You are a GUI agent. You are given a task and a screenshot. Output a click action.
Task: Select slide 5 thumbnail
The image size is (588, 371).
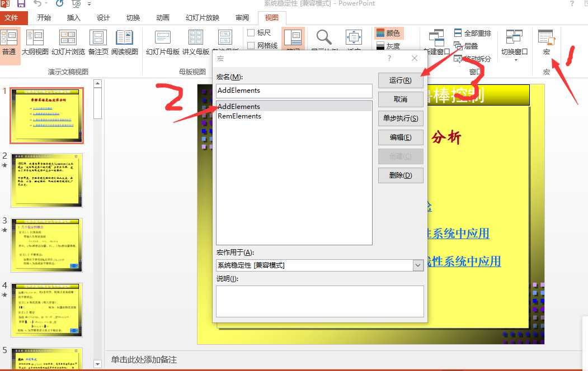[47, 358]
